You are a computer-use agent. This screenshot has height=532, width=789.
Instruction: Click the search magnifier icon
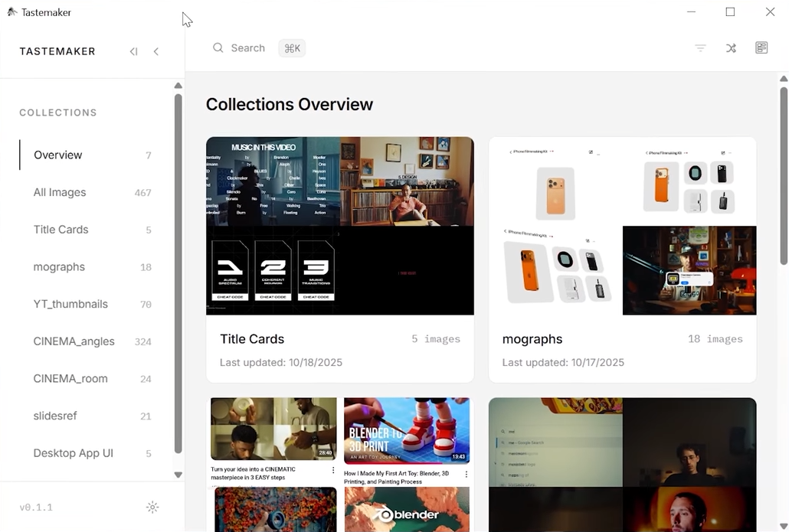[218, 47]
